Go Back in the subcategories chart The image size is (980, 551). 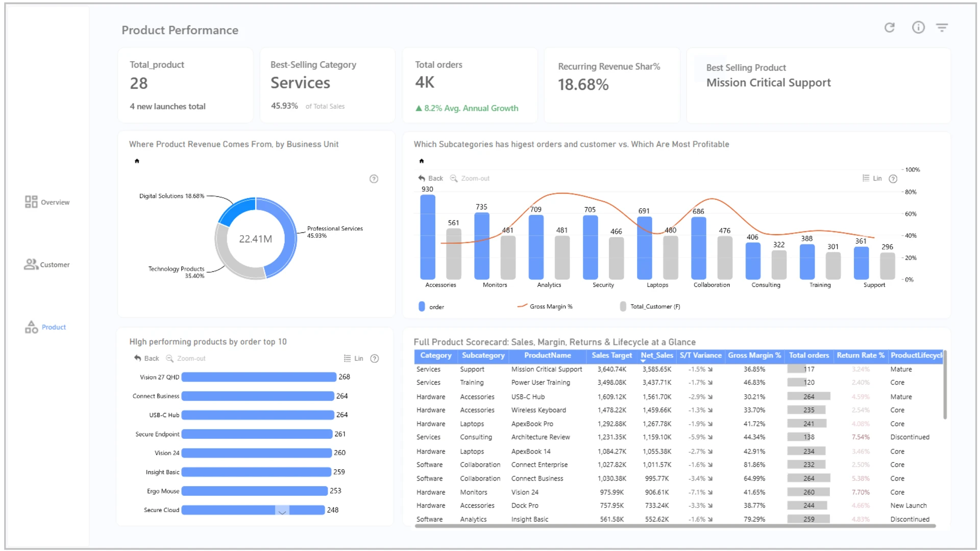coord(430,179)
